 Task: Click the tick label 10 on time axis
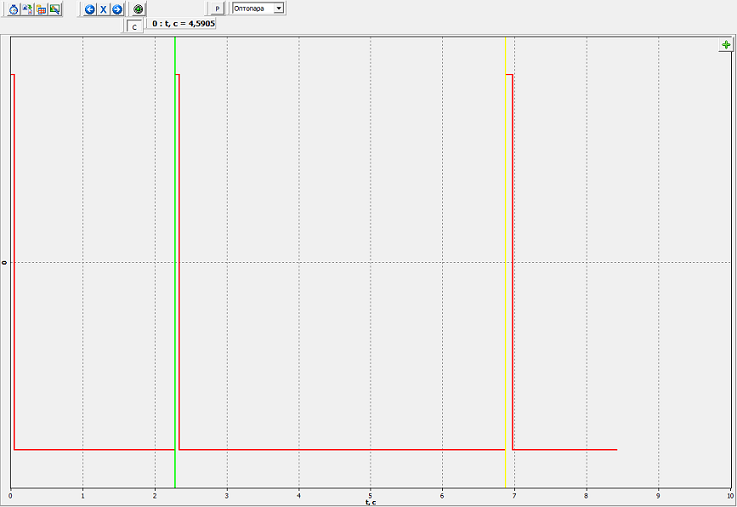(729, 495)
